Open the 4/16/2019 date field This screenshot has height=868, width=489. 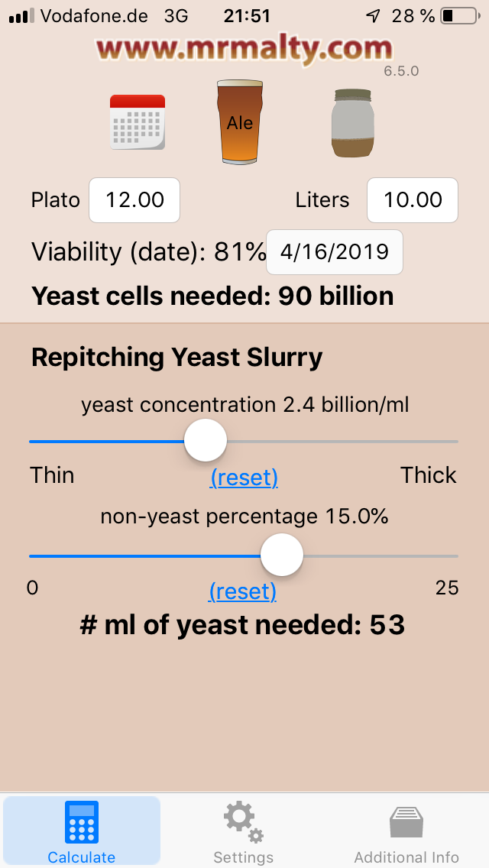click(335, 251)
